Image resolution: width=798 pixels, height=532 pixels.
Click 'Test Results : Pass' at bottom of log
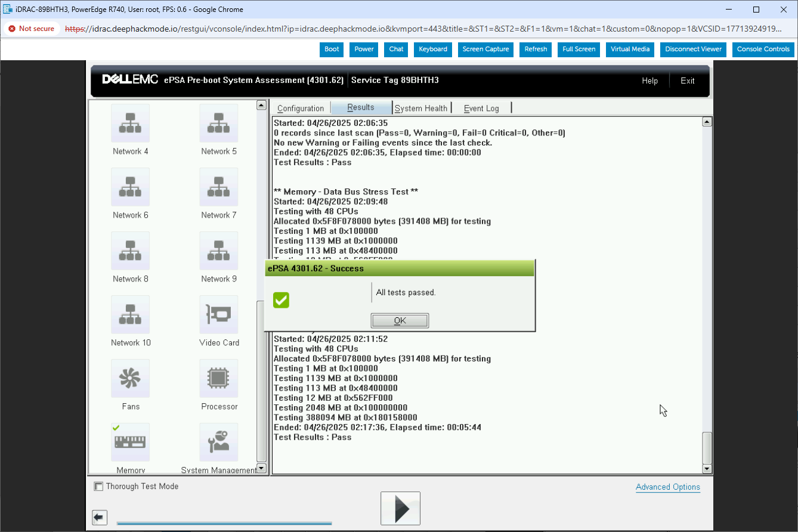pyautogui.click(x=313, y=437)
